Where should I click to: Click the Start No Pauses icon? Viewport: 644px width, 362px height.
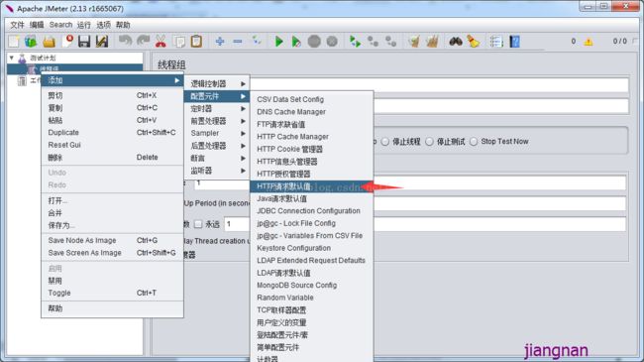[296, 42]
